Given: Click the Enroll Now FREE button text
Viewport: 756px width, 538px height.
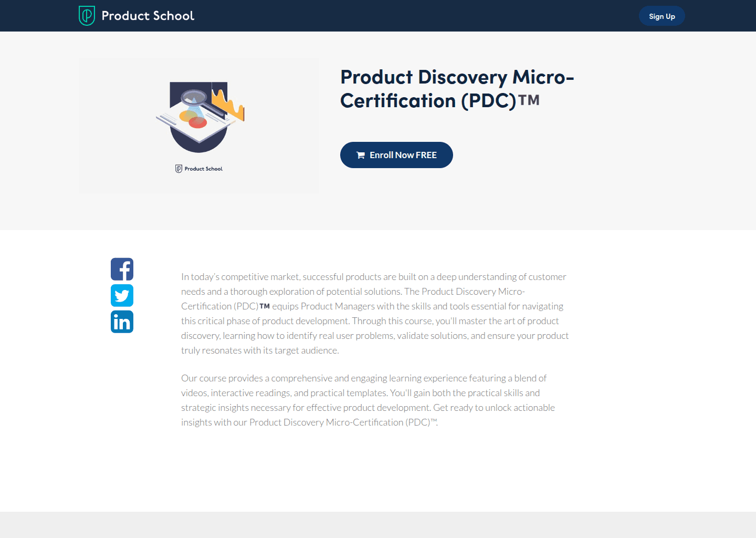Looking at the screenshot, I should 403,155.
